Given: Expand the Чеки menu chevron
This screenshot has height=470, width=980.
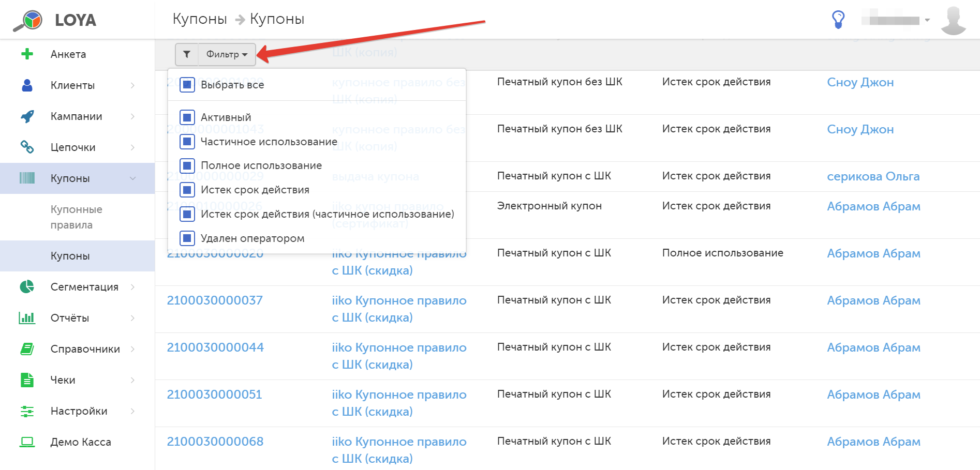Looking at the screenshot, I should (132, 380).
